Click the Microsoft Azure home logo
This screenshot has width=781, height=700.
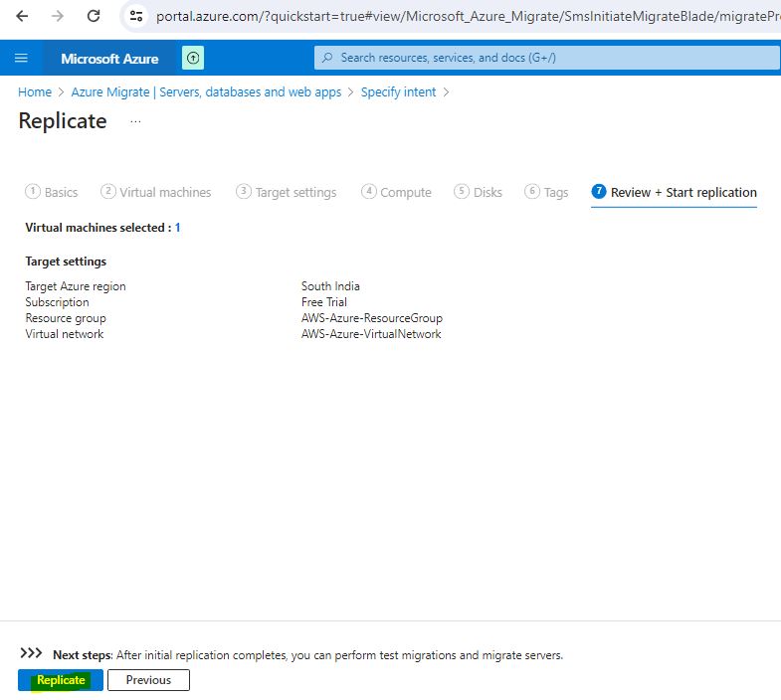tap(109, 59)
